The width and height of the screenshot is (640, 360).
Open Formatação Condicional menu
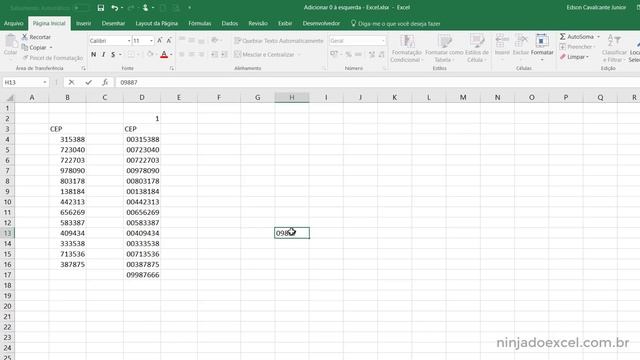tap(407, 49)
